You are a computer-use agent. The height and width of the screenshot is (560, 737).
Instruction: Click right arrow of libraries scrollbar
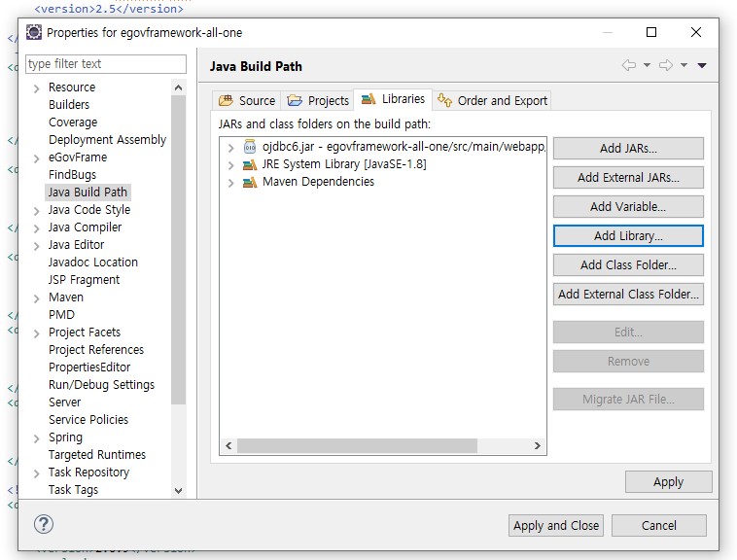pyautogui.click(x=538, y=446)
